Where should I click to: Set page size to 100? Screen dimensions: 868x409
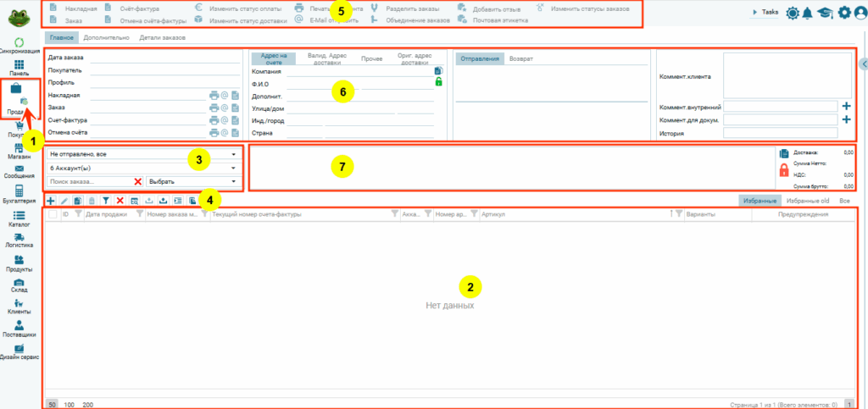point(70,405)
